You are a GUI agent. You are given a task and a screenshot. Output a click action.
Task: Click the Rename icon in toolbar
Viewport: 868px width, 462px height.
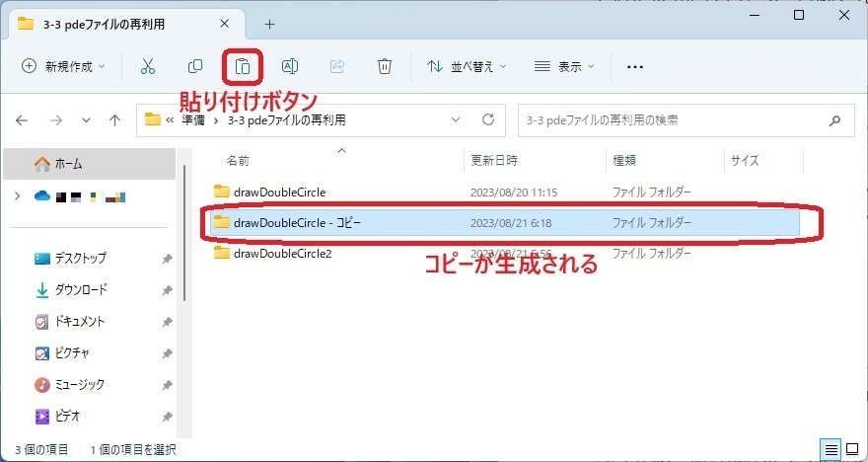290,66
